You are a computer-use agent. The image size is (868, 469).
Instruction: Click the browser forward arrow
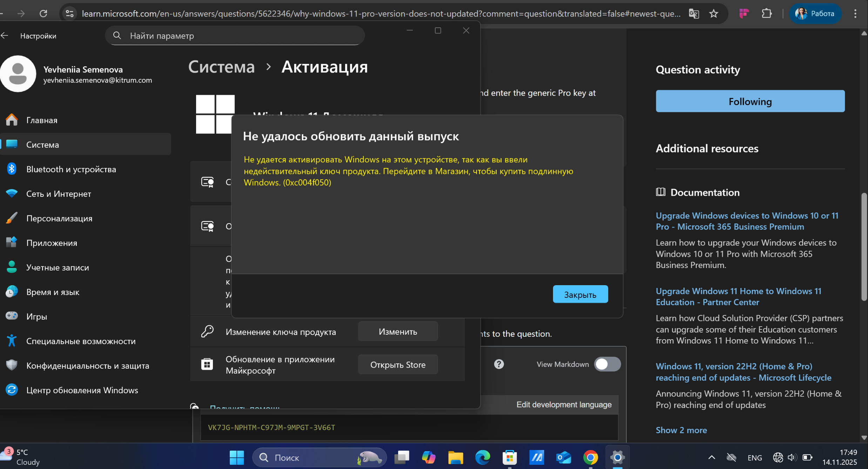point(21,13)
